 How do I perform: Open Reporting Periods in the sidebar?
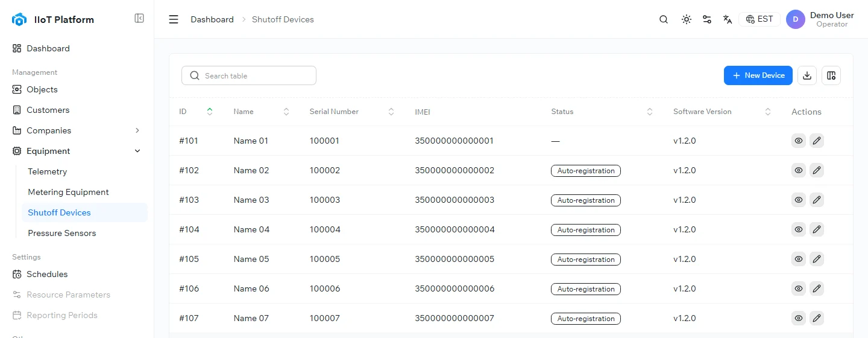click(77, 315)
